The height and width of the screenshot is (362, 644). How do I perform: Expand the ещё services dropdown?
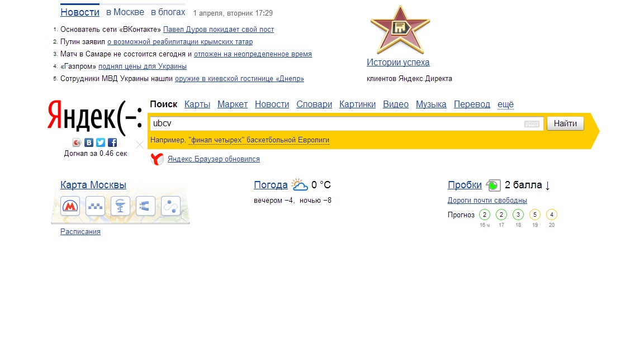tap(505, 104)
